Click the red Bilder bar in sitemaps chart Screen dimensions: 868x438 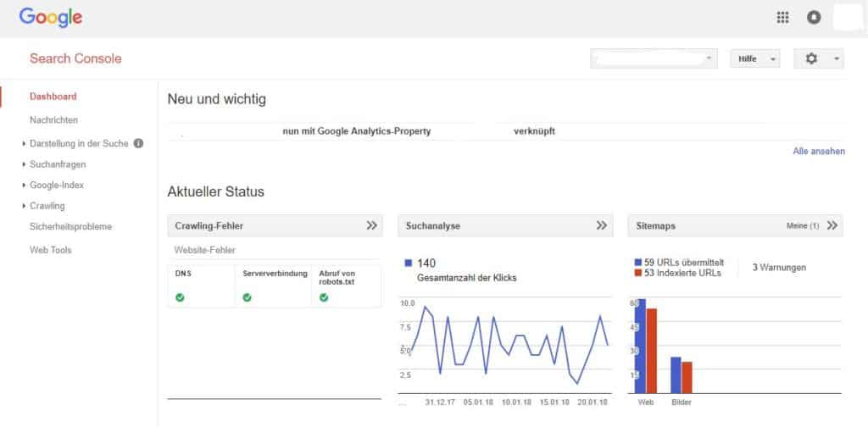click(x=687, y=378)
